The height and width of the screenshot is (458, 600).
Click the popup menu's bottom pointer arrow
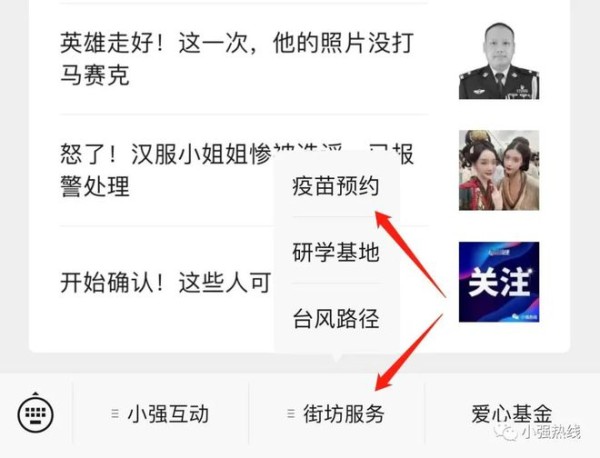tap(337, 358)
